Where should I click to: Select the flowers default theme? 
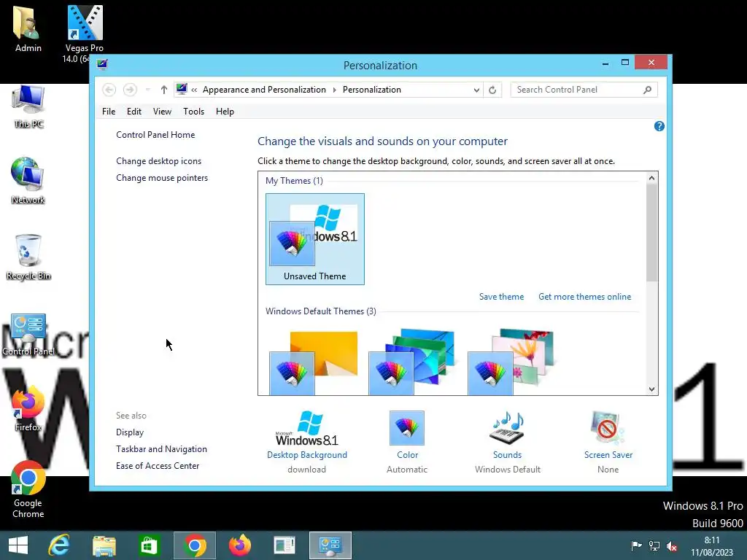[511, 362]
